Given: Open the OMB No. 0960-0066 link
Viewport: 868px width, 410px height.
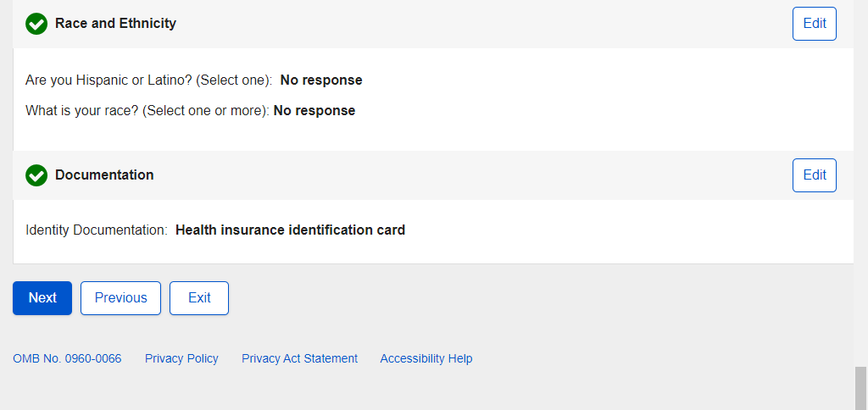Looking at the screenshot, I should click(67, 358).
